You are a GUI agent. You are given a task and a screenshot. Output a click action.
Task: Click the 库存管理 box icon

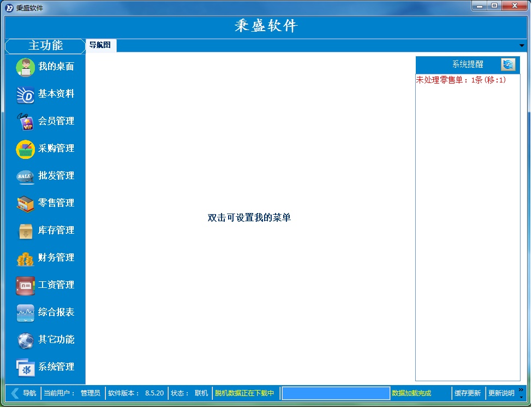point(26,232)
